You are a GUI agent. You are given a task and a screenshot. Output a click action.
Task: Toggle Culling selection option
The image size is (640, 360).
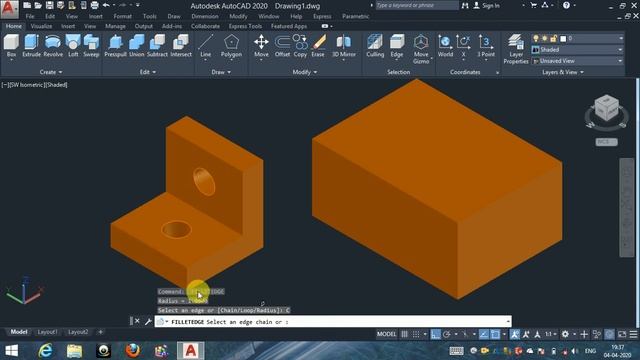coord(375,46)
